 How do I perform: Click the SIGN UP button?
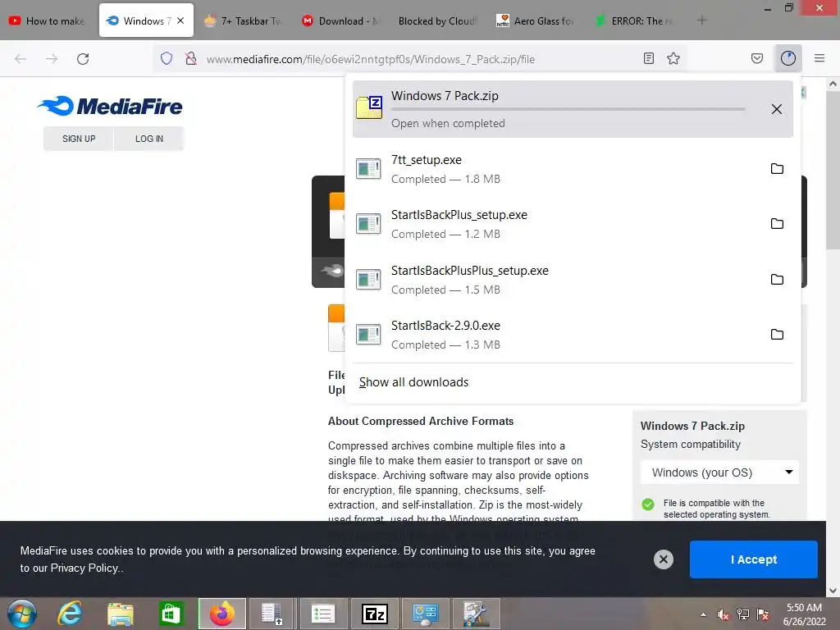(79, 139)
